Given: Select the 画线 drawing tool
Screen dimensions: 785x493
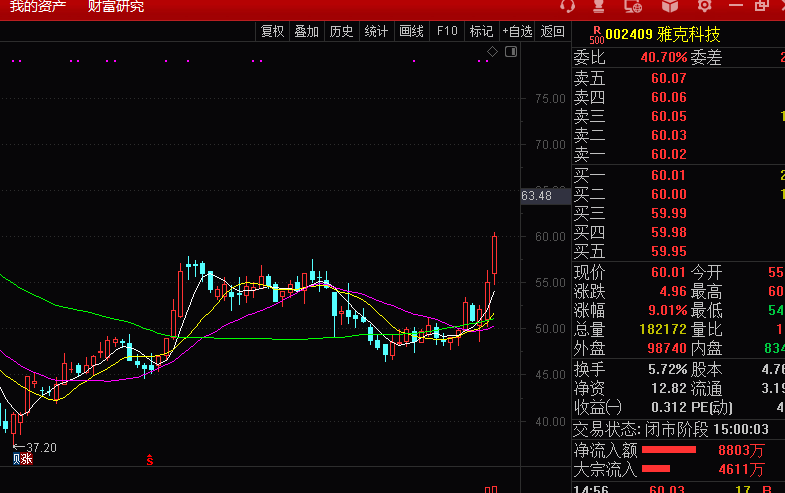Looking at the screenshot, I should [412, 32].
